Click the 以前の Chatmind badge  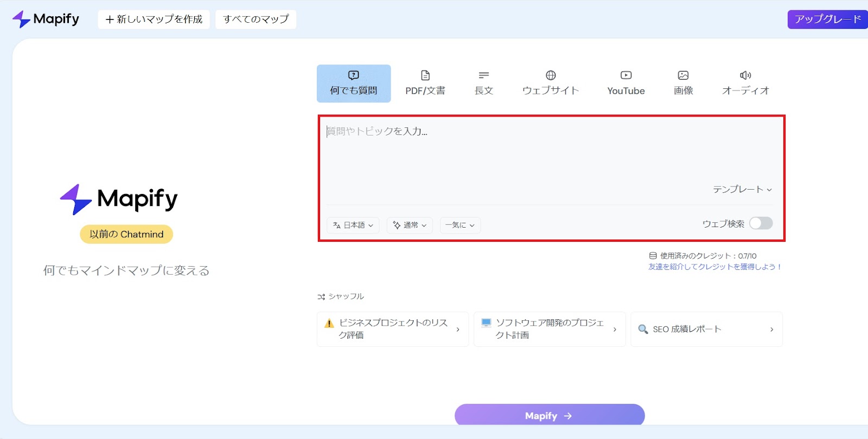click(126, 234)
